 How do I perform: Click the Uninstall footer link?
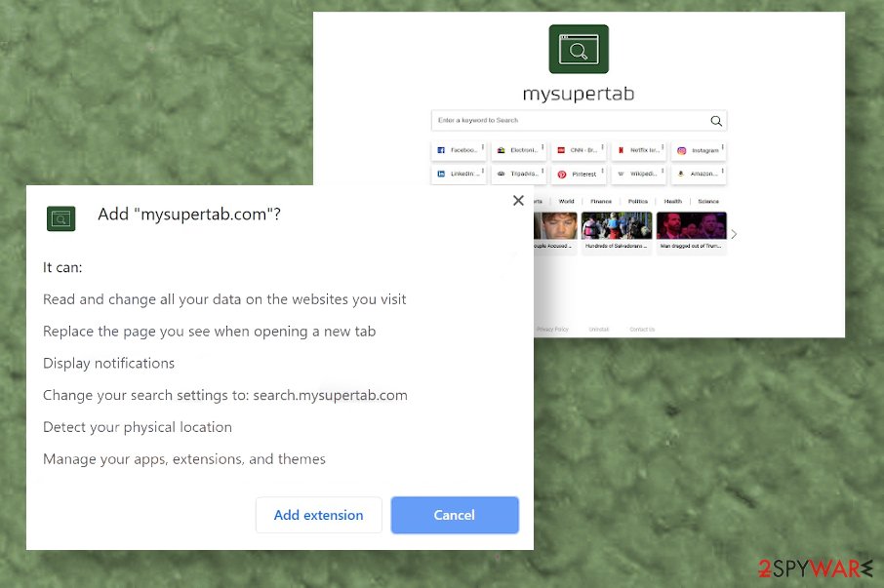pos(599,329)
